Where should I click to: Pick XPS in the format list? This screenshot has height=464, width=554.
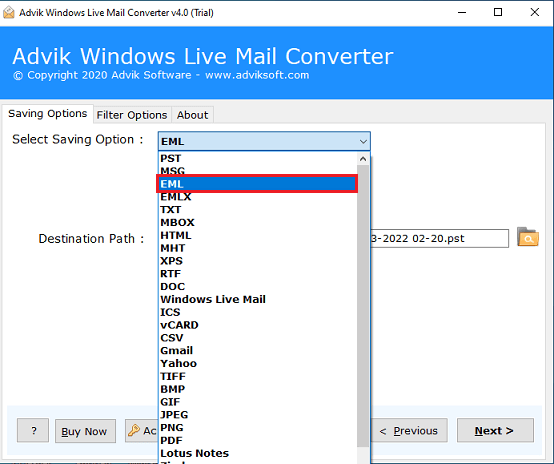click(258, 261)
